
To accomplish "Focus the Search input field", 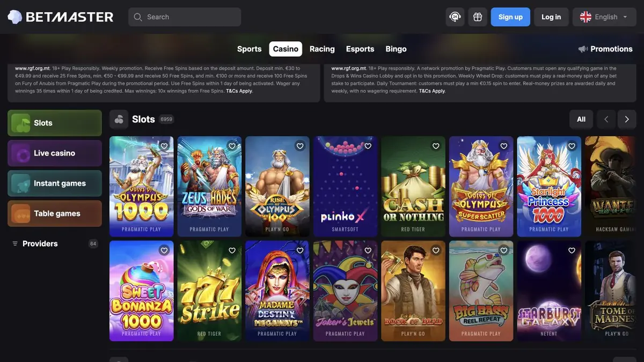I will pyautogui.click(x=185, y=17).
